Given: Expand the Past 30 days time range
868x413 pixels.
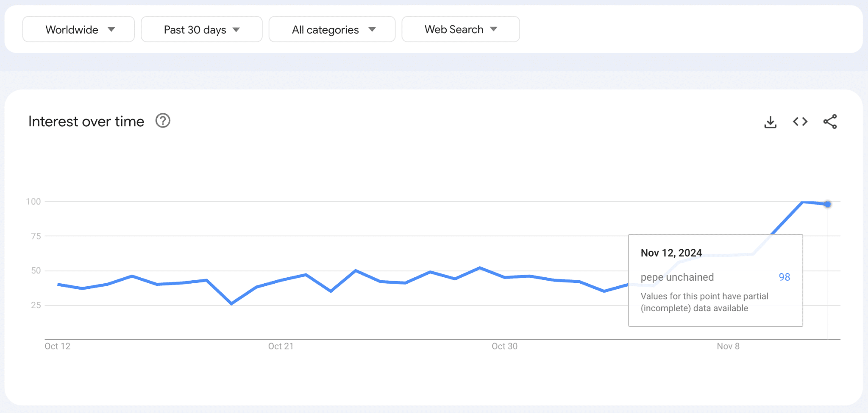Looking at the screenshot, I should (201, 30).
